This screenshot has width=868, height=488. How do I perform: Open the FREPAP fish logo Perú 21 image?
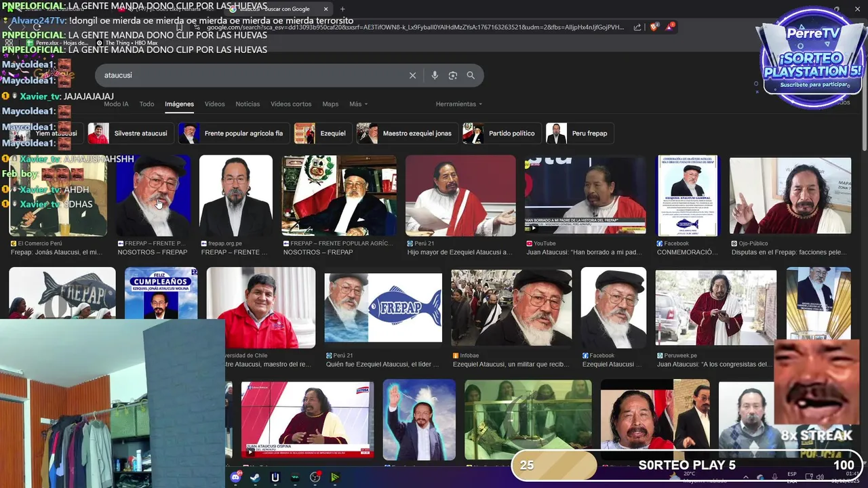[x=383, y=308]
